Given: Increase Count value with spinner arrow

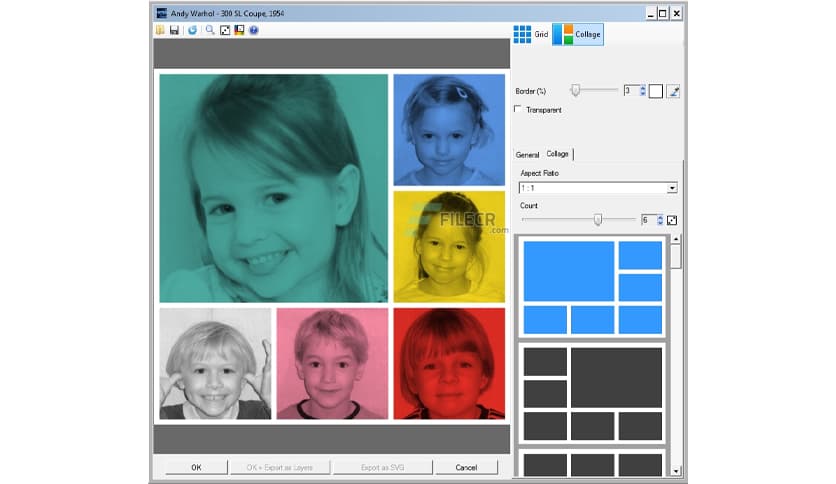Looking at the screenshot, I should coord(660,217).
